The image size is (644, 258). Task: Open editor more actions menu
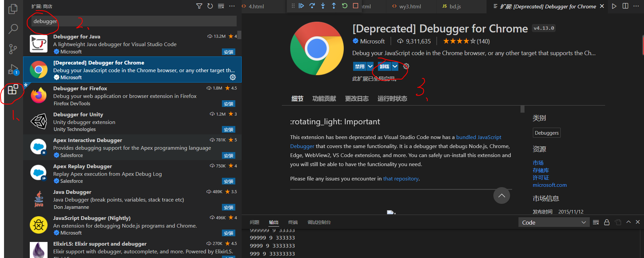636,6
